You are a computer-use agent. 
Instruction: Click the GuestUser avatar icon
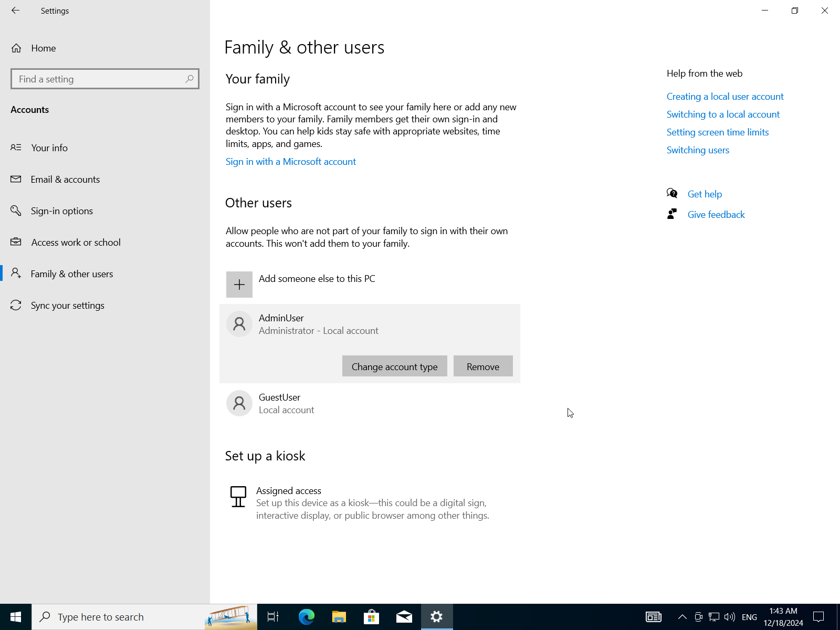coord(239,403)
